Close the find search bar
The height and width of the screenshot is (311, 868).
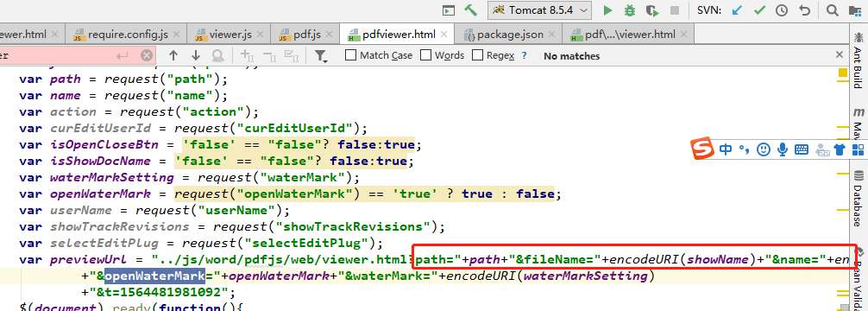tap(840, 54)
